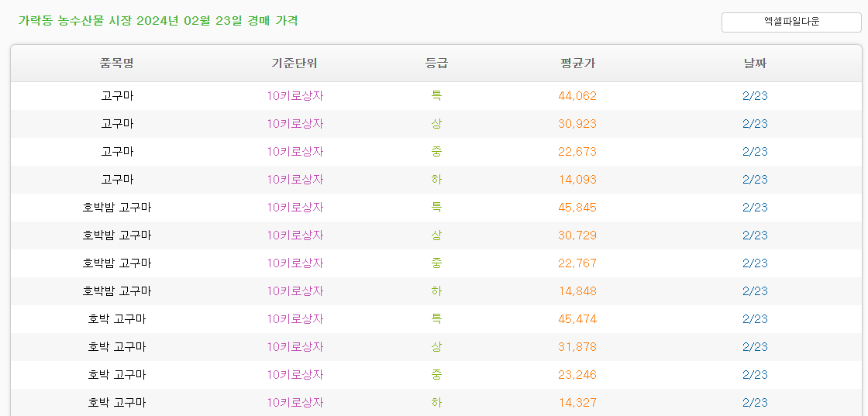Viewport: 868px width, 416px height.
Task: Click the price 30,923
Action: (x=577, y=124)
